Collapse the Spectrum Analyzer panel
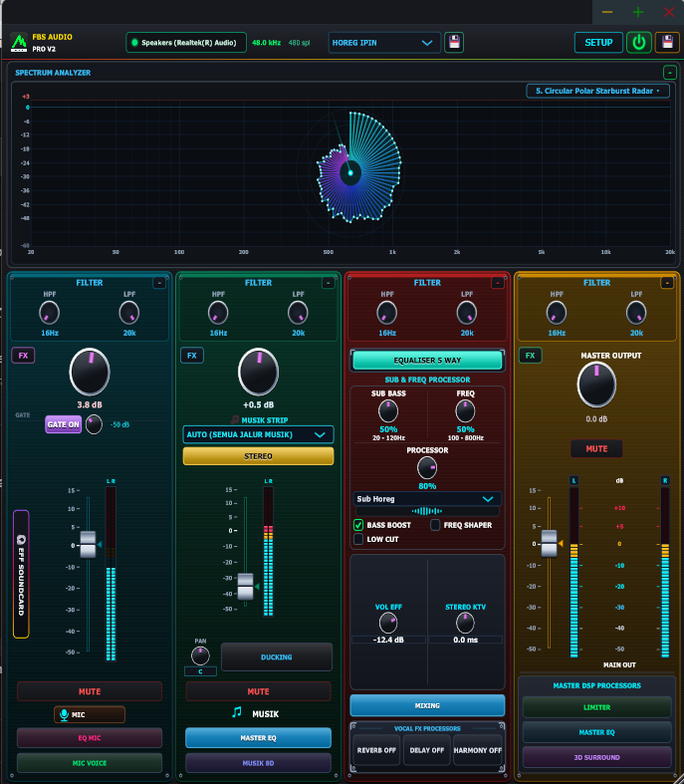This screenshot has height=784, width=684. tap(669, 73)
